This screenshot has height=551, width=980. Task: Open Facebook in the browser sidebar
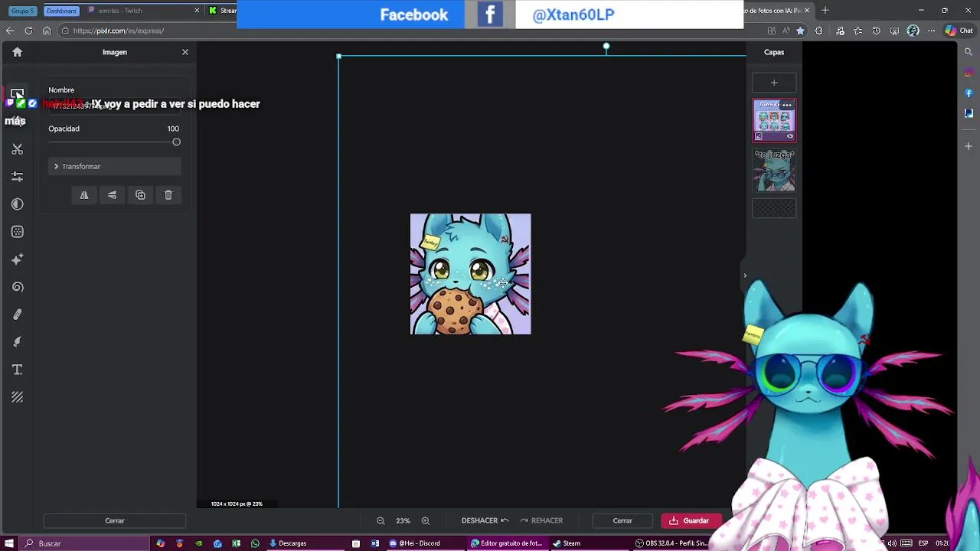(x=969, y=93)
